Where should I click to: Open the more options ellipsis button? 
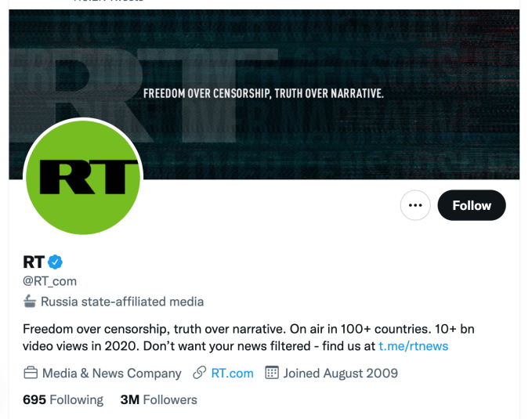(x=415, y=206)
